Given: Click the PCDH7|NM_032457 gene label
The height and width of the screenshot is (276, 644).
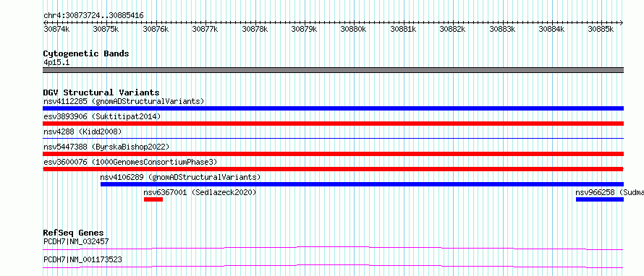Looking at the screenshot, I should point(76,241).
